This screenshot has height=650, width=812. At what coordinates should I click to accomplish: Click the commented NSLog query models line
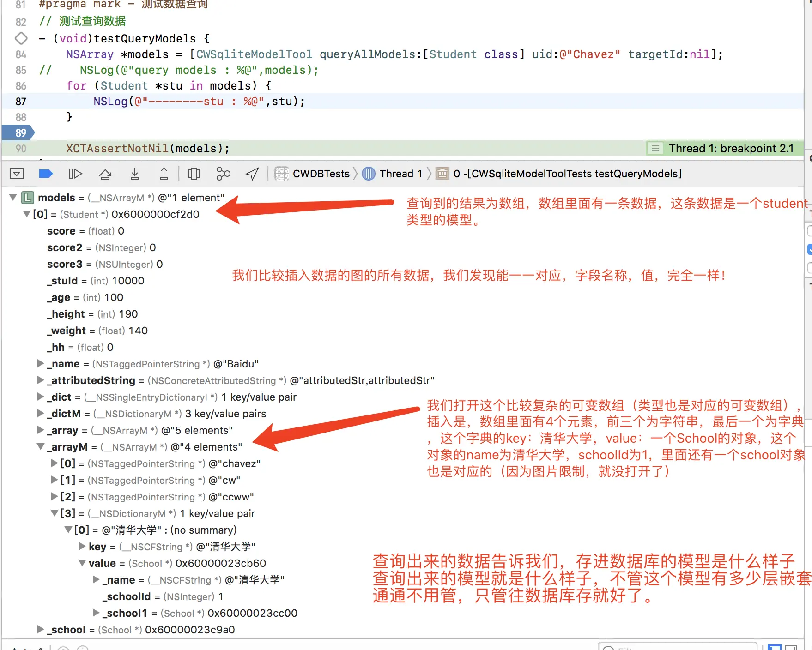179,70
